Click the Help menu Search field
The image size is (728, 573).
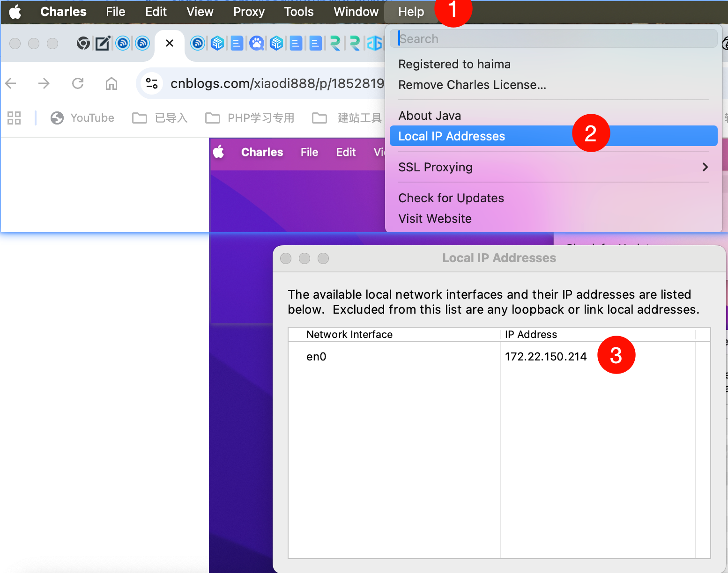[x=553, y=39]
